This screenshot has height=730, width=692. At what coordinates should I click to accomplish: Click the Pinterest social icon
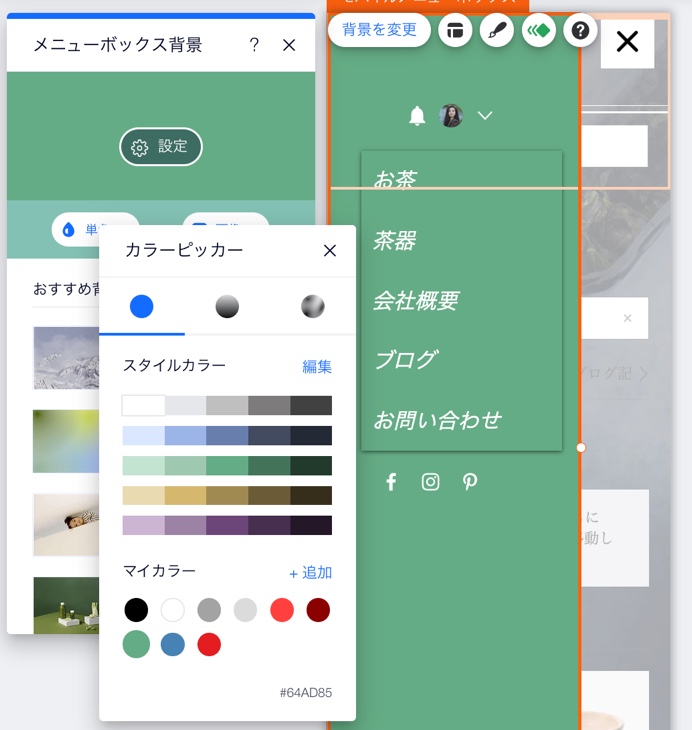[x=469, y=482]
